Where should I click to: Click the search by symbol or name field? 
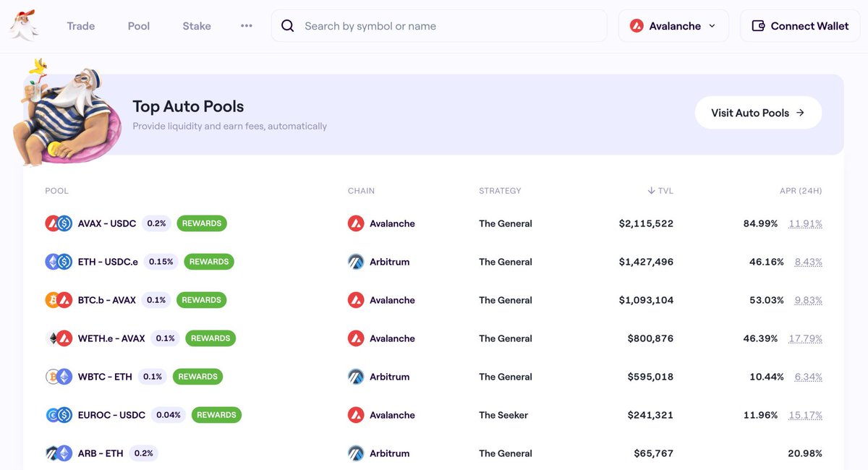439,26
